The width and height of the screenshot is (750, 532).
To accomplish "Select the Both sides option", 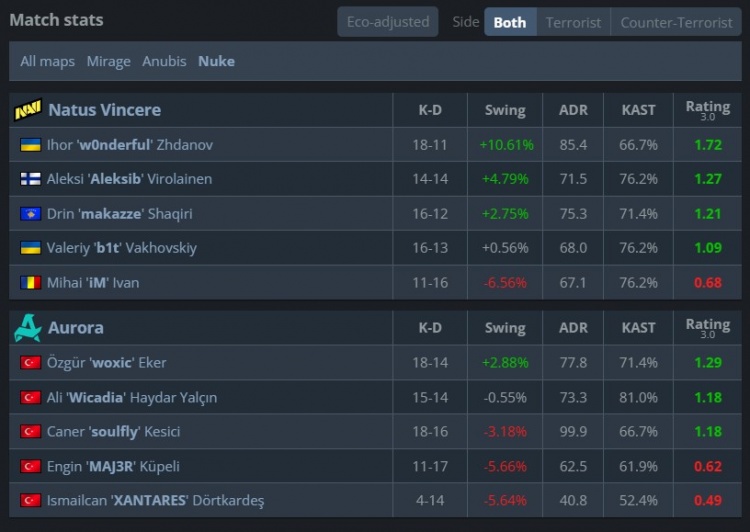I will tap(510, 22).
